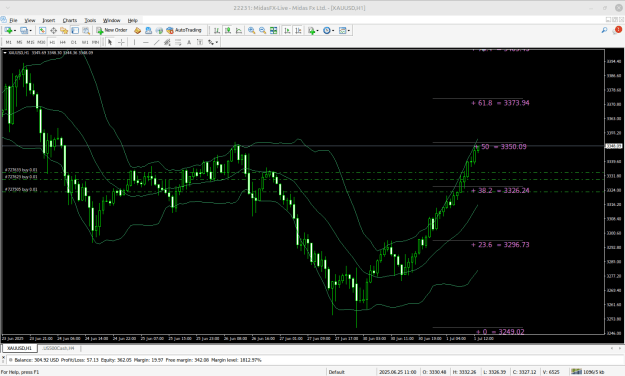
Task: Click the Arrows objects icon
Action: pyautogui.click(x=210, y=42)
